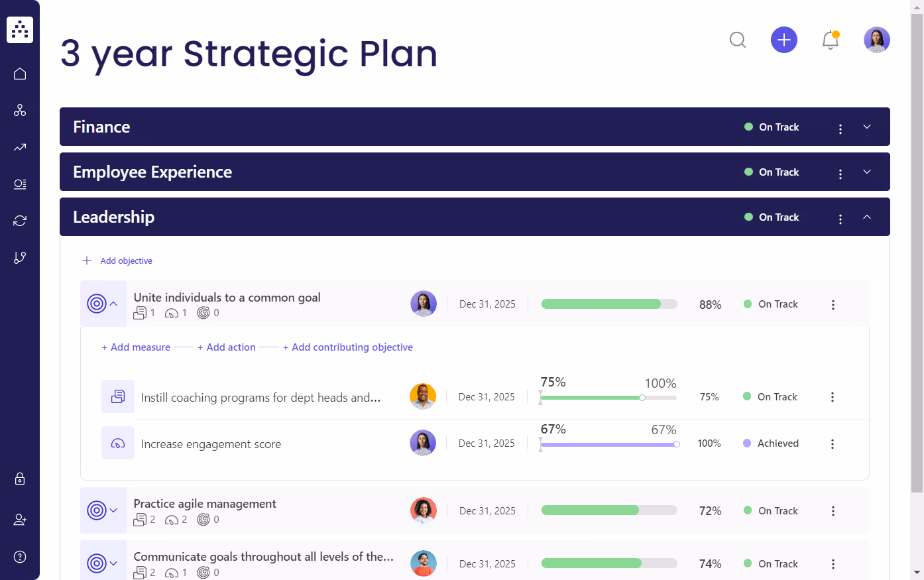This screenshot has width=924, height=580.
Task: Open notifications via the bell icon
Action: coord(831,40)
